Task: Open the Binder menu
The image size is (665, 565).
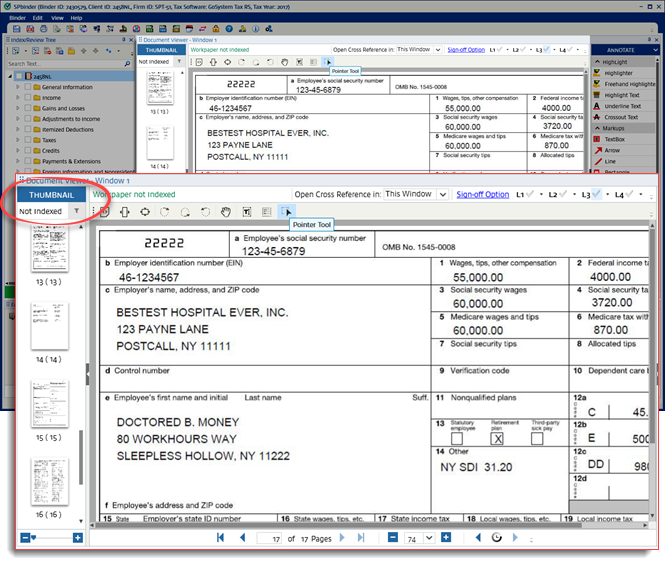Action: pyautogui.click(x=17, y=18)
